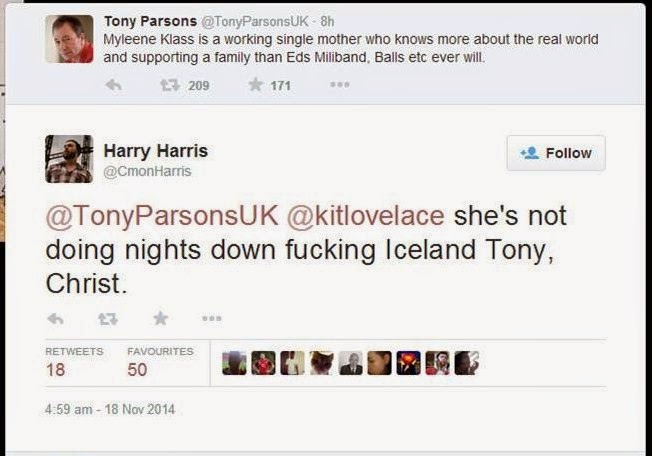View the 18 retweets list
Screen dimensions: 652x456
point(74,362)
